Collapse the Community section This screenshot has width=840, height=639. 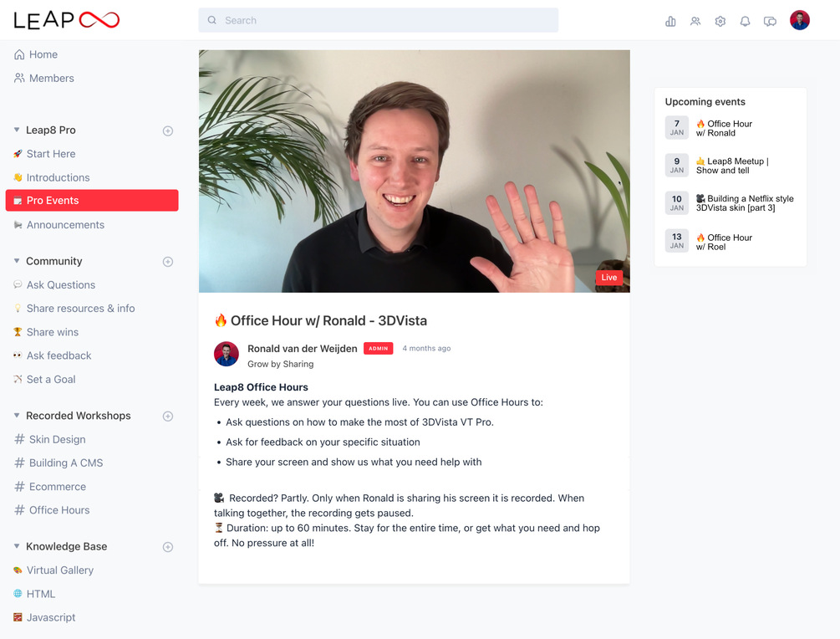coord(17,260)
